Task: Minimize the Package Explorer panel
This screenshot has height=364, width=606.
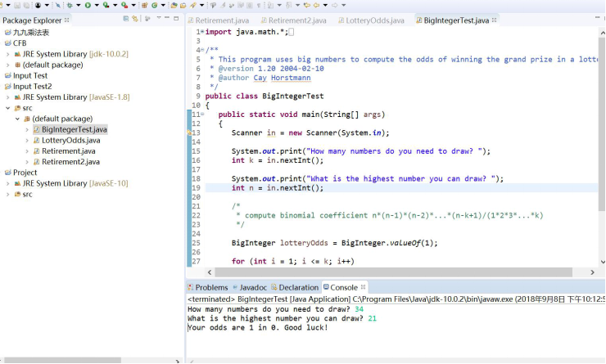Action: [167, 19]
